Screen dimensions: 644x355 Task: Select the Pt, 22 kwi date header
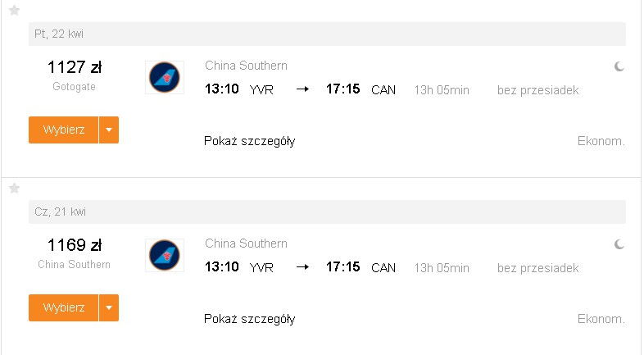click(x=328, y=34)
